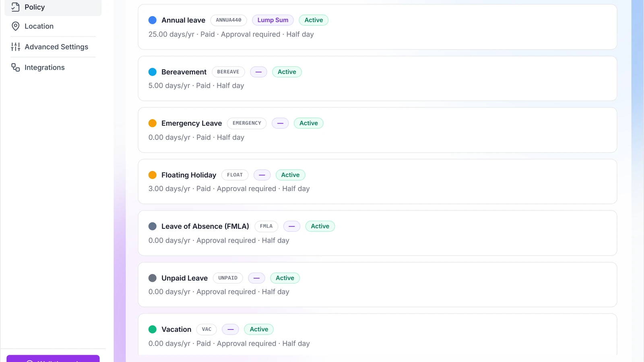Image resolution: width=644 pixels, height=362 pixels.
Task: Open the Floating Holiday policy card
Action: [378, 181]
